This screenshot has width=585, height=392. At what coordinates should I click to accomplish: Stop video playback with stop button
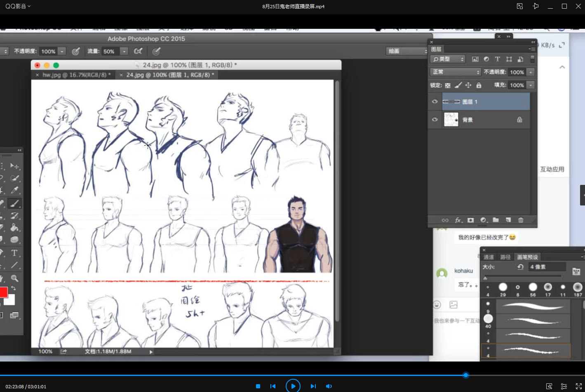pyautogui.click(x=258, y=386)
